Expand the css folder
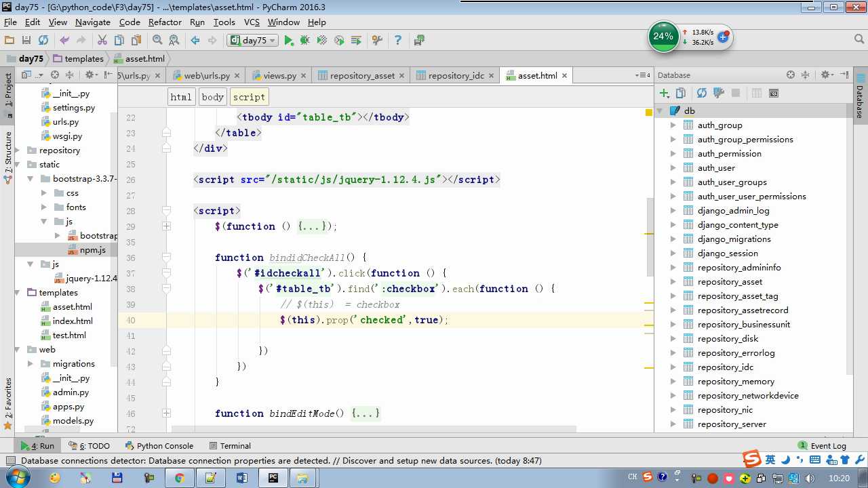Image resolution: width=868 pixels, height=488 pixels. (43, 193)
